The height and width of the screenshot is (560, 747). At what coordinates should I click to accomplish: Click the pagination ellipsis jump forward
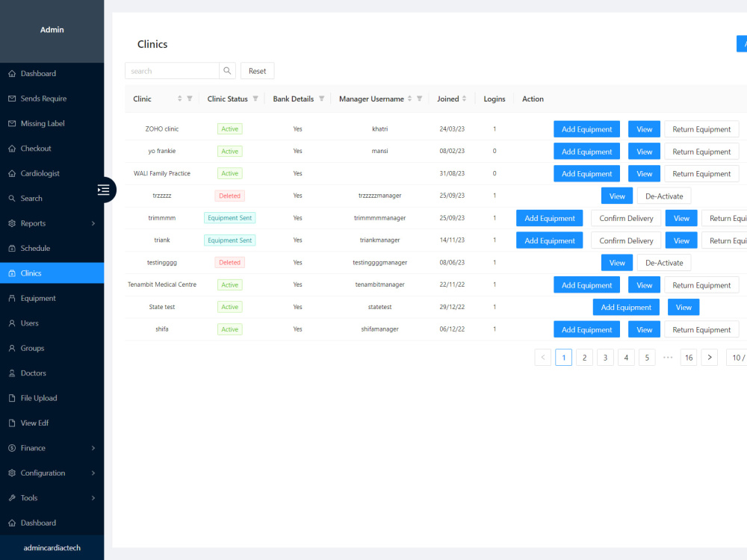click(668, 358)
